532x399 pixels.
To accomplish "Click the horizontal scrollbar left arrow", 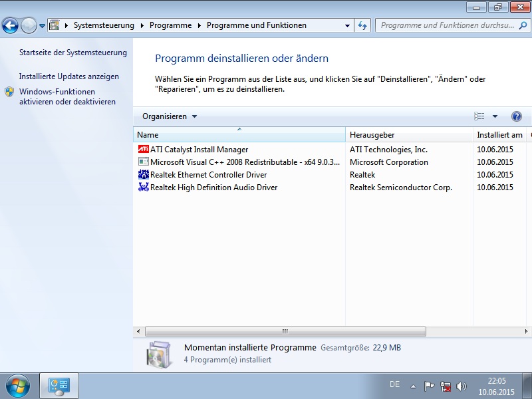I will pos(138,331).
